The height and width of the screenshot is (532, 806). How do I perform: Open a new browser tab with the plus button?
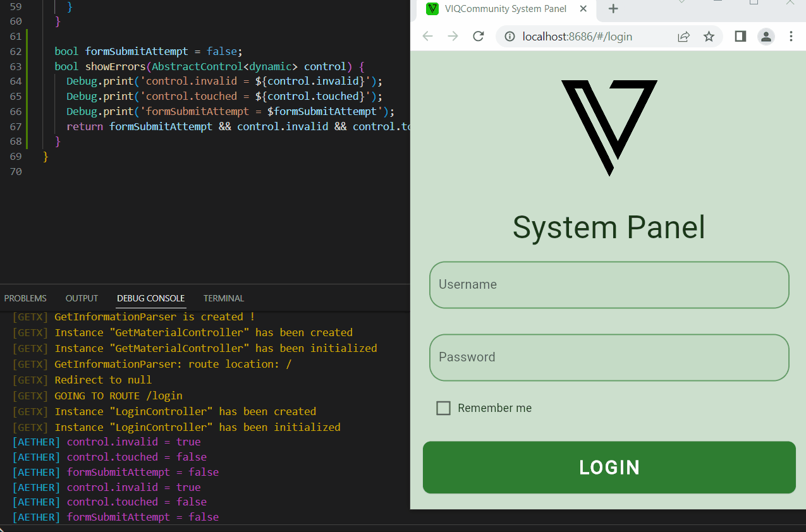click(x=613, y=9)
